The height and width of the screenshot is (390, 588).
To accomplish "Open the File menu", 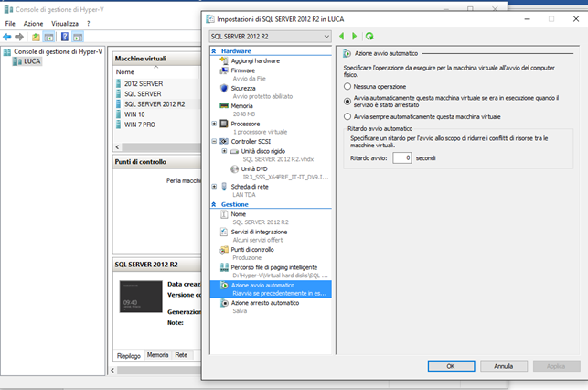I will [x=10, y=23].
